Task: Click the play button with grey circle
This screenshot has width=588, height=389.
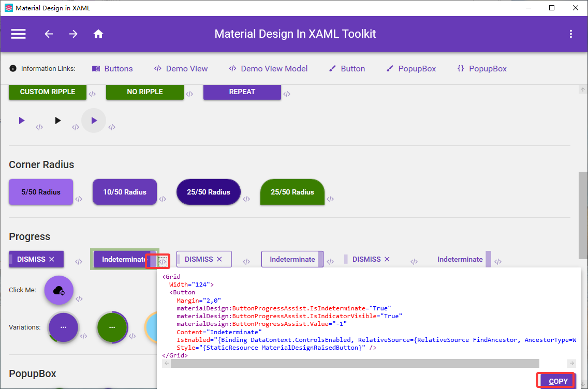Action: (x=94, y=121)
